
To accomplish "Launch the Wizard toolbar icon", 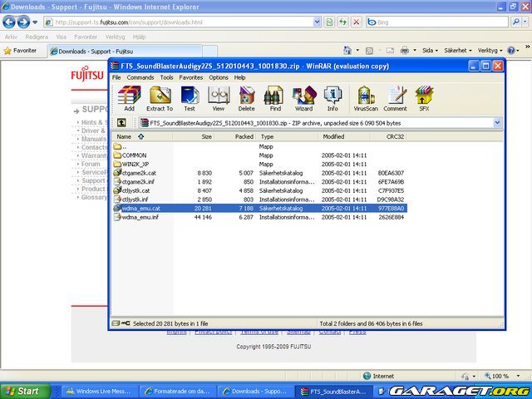I will (303, 97).
